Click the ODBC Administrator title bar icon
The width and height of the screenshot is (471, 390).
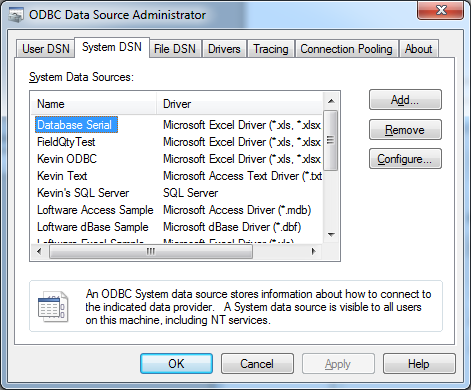coord(16,15)
